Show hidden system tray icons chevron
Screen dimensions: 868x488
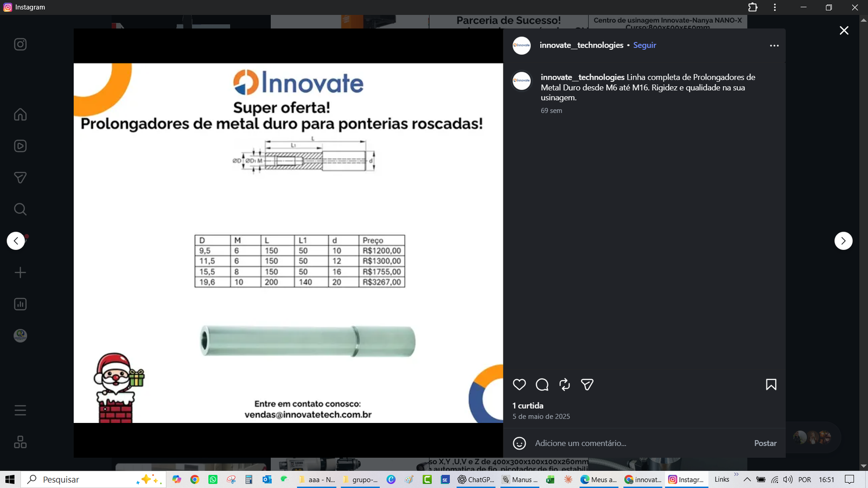pyautogui.click(x=747, y=479)
